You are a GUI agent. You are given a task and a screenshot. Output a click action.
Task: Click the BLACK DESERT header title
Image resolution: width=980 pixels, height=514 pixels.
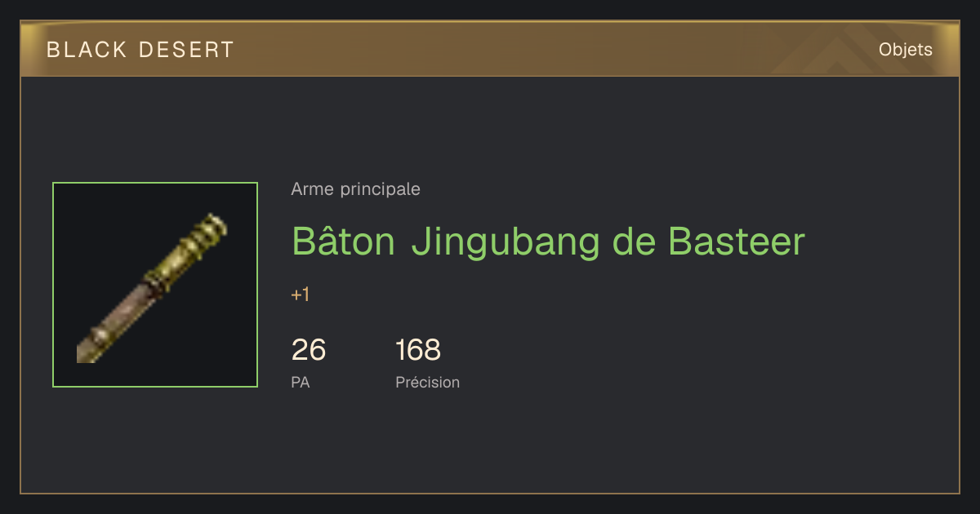140,50
